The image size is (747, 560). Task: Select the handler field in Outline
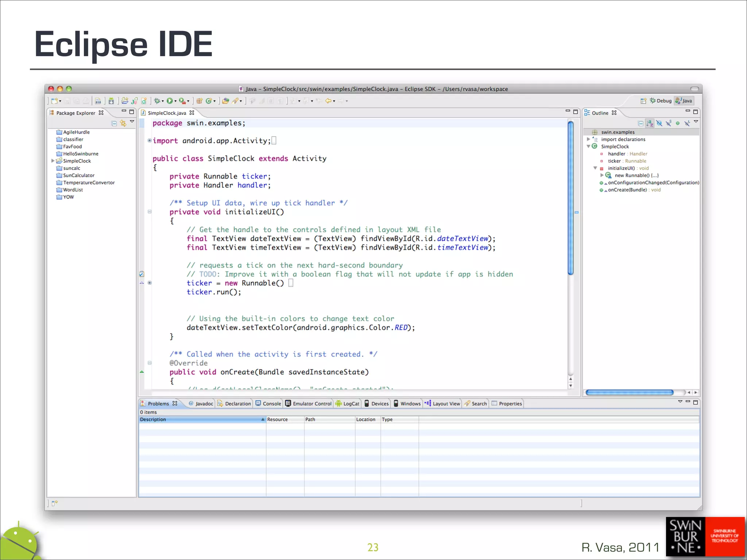coord(624,154)
